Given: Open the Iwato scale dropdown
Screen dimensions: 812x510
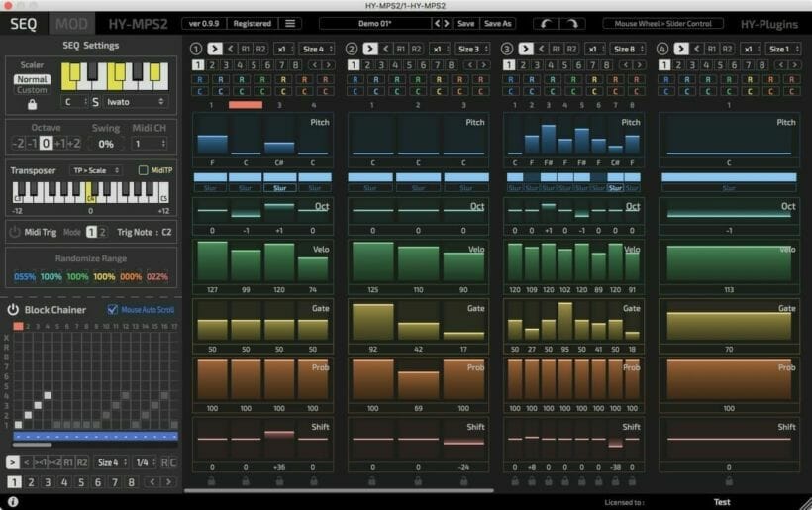Looking at the screenshot, I should [x=135, y=101].
